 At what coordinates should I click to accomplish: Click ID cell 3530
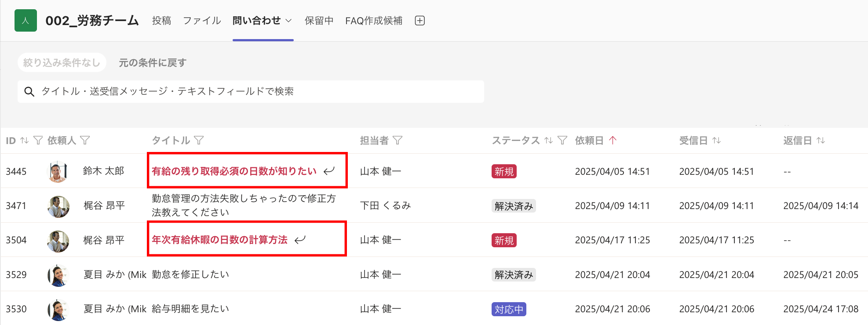pyautogui.click(x=16, y=309)
